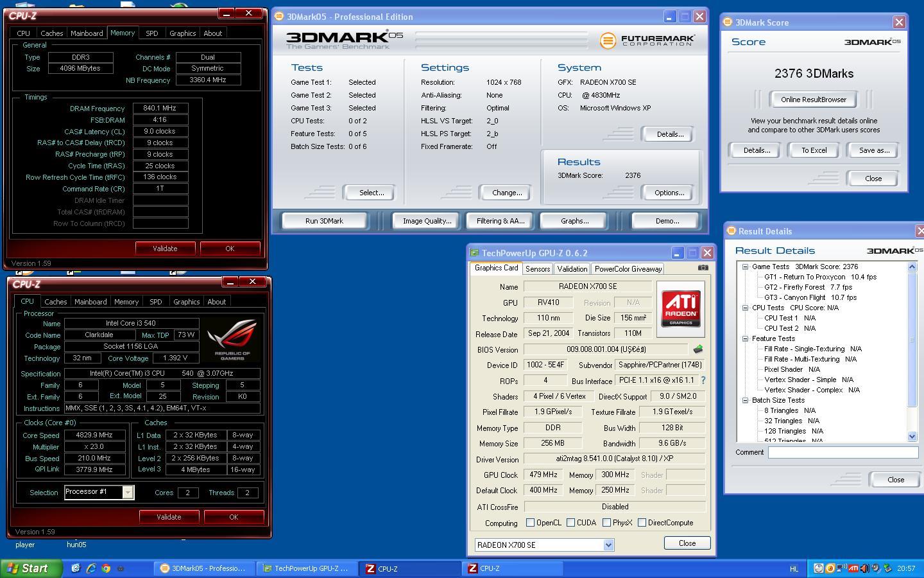
Task: Check the PhysX checkbox
Action: point(606,523)
